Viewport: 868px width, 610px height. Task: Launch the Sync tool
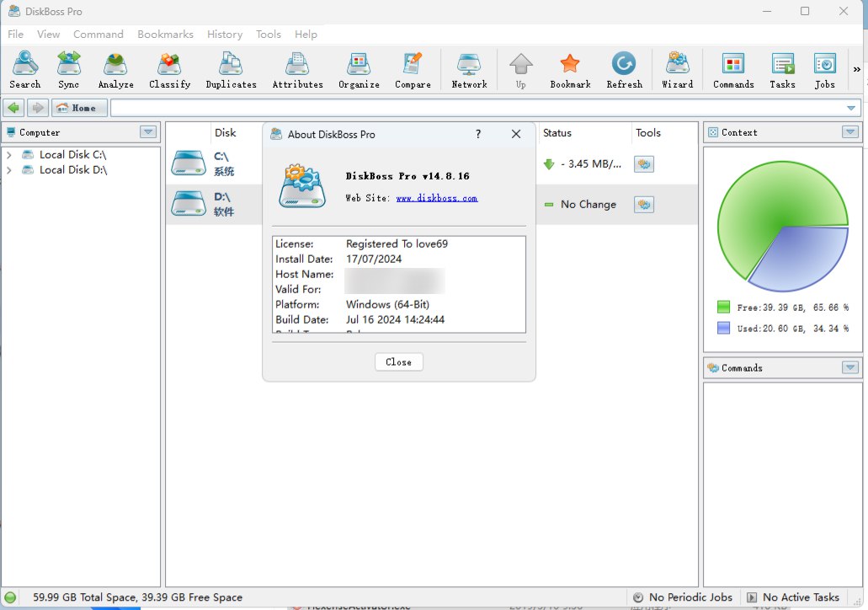[69, 70]
